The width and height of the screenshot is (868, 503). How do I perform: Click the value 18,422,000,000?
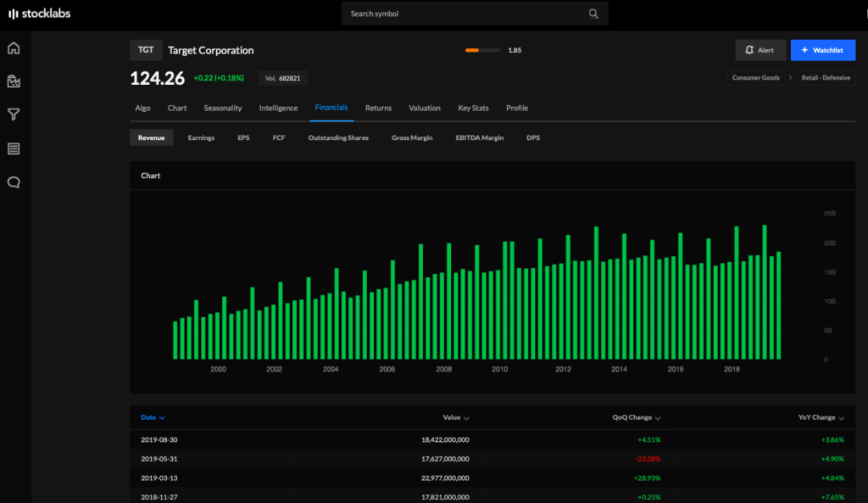(445, 440)
